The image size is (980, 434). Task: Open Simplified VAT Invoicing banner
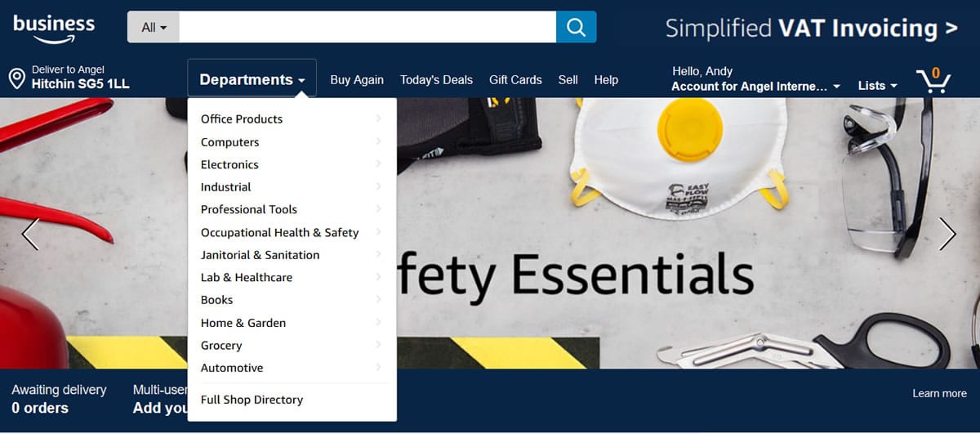tap(811, 29)
